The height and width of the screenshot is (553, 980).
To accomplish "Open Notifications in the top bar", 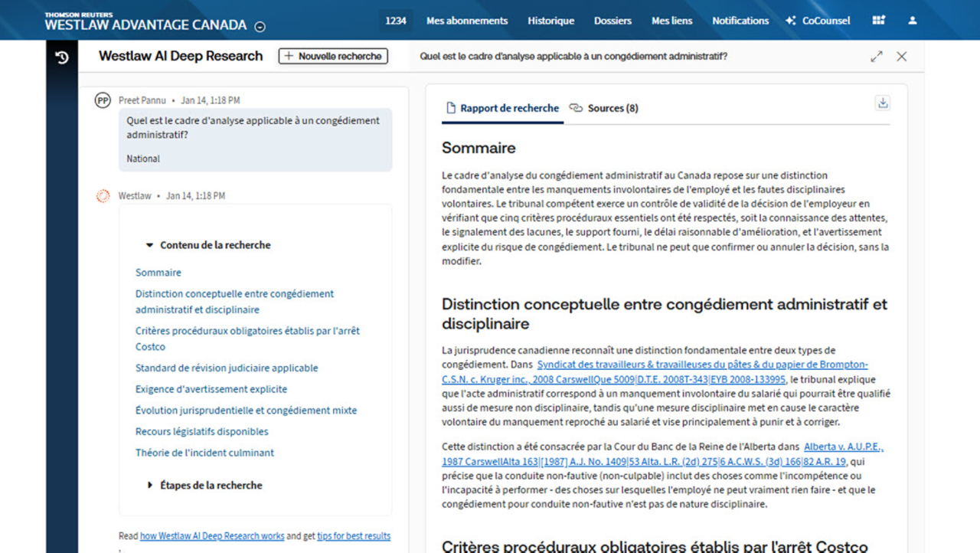I will 740,21.
